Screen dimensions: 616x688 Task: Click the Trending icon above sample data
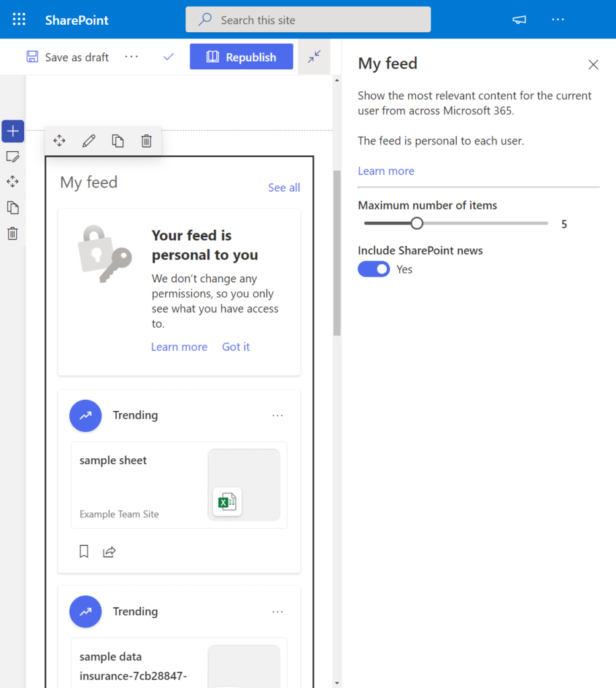(85, 611)
